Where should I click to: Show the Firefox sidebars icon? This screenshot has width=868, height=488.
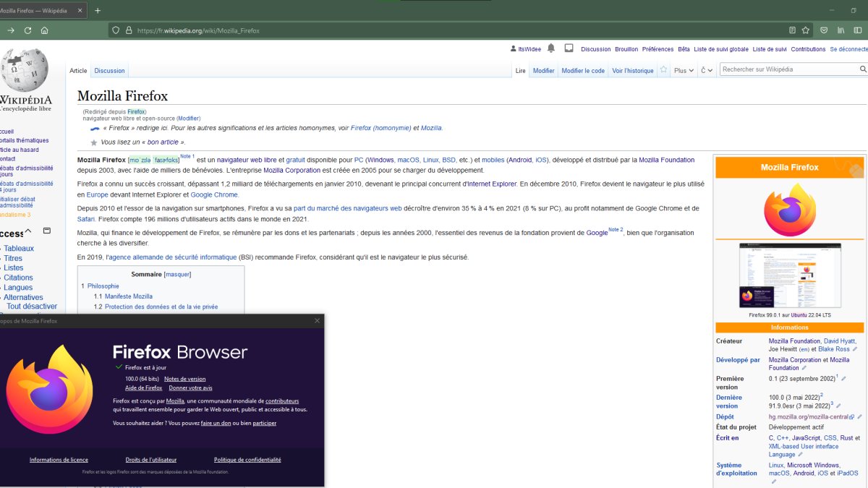tap(858, 30)
